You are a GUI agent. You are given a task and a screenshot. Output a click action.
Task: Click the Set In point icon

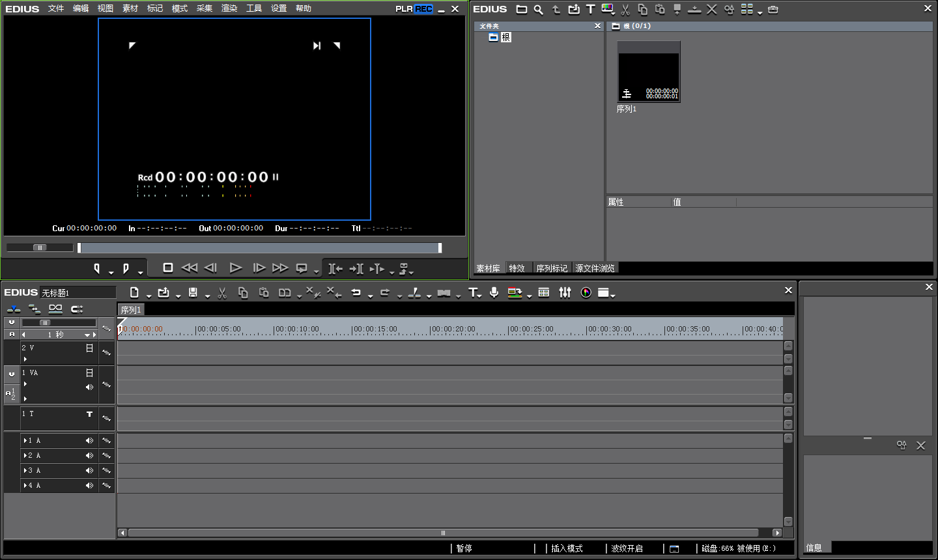click(97, 268)
